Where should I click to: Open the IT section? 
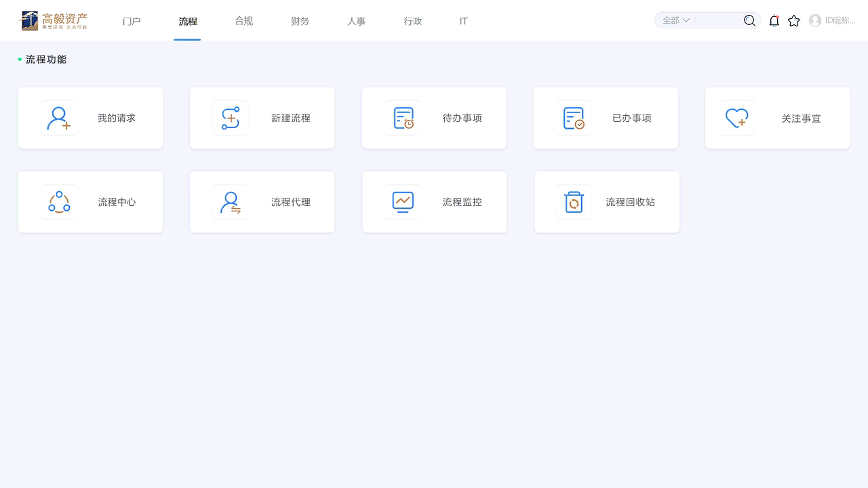click(x=463, y=21)
